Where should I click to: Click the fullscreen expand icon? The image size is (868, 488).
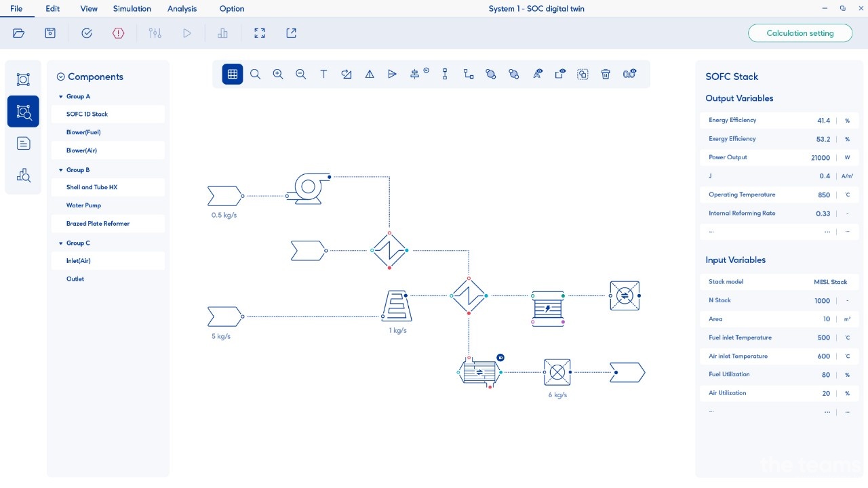pyautogui.click(x=260, y=33)
